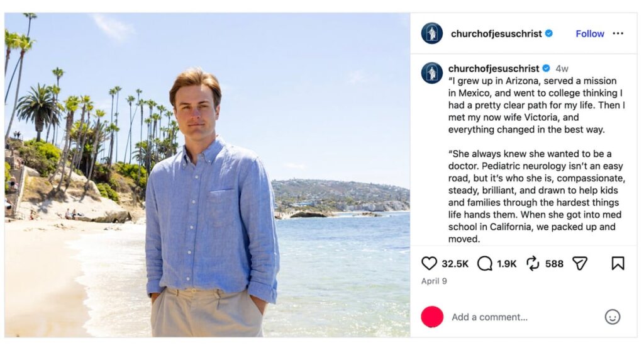Click the red user profile circle
The image size is (644, 362).
coord(432,317)
